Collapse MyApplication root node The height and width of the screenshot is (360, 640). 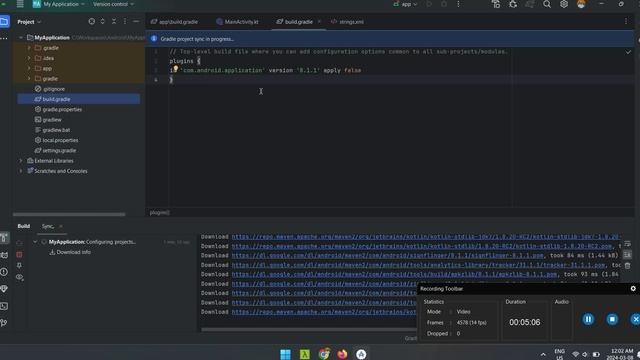[x=21, y=38]
